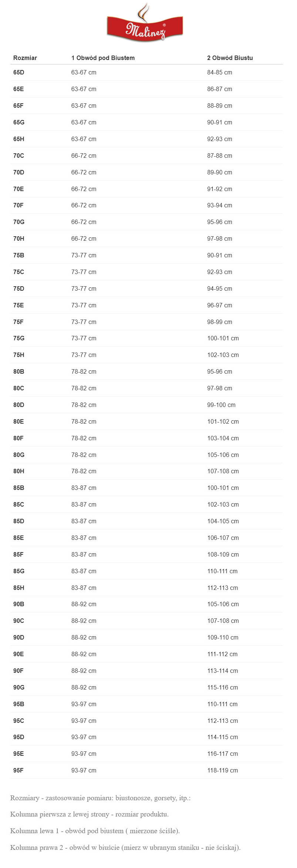
Task: Select the 80D size label
Action: [18, 405]
